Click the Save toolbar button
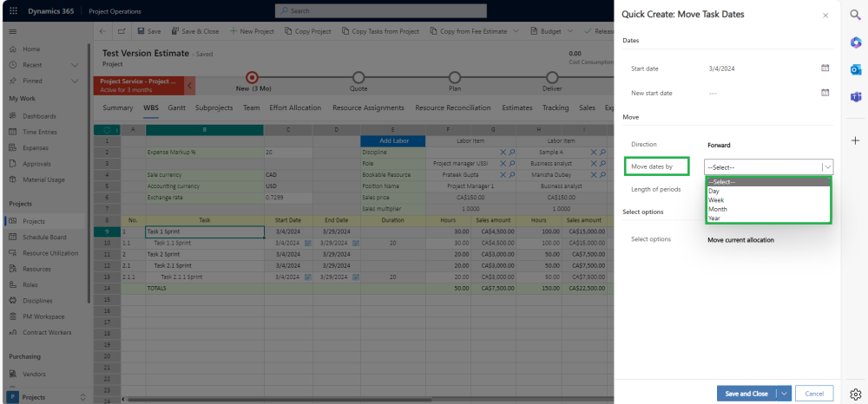The height and width of the screenshot is (404, 868). pyautogui.click(x=149, y=31)
